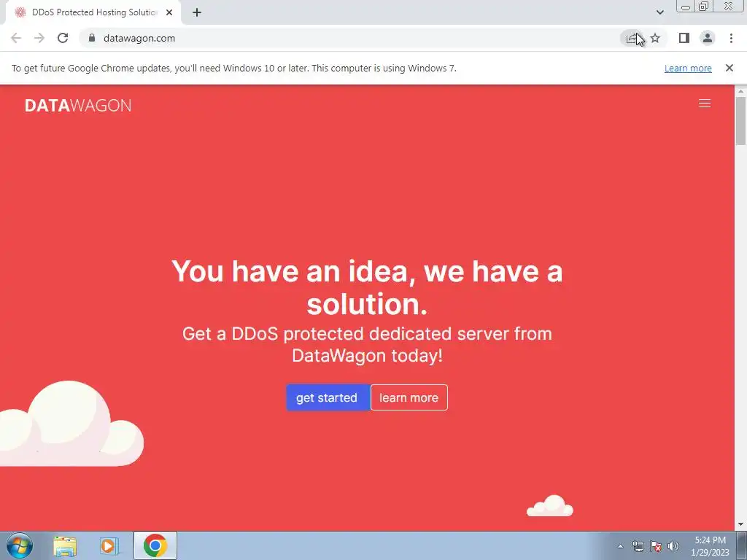The image size is (747, 560).
Task: Show hidden system tray icons
Action: tap(620, 546)
